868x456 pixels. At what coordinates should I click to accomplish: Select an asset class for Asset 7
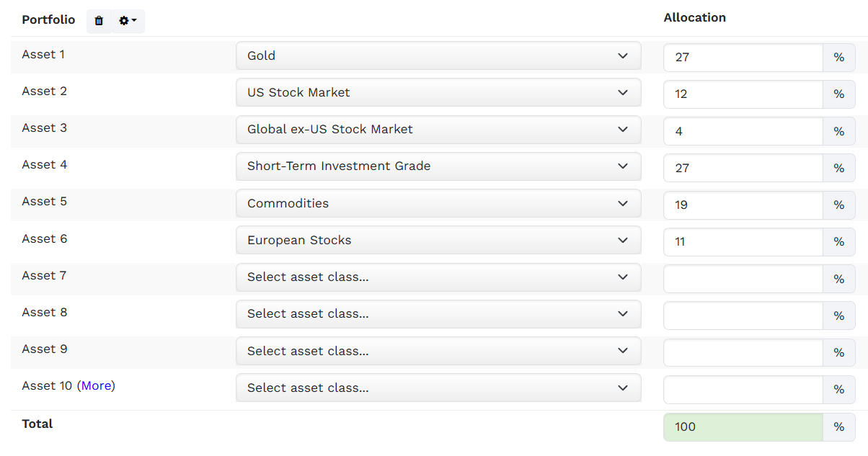(438, 277)
